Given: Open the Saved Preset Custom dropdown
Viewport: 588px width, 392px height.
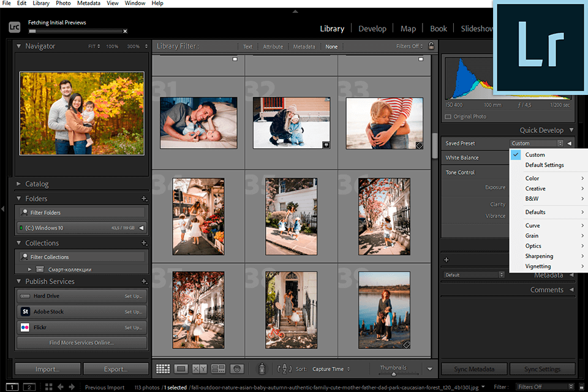Looking at the screenshot, I should pos(537,143).
